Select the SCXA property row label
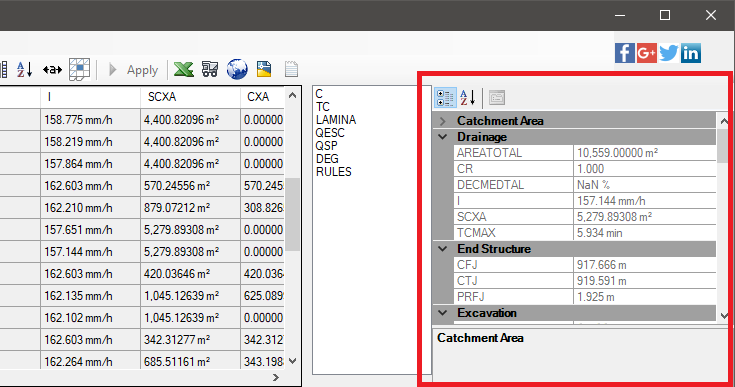The width and height of the screenshot is (735, 387). point(514,217)
